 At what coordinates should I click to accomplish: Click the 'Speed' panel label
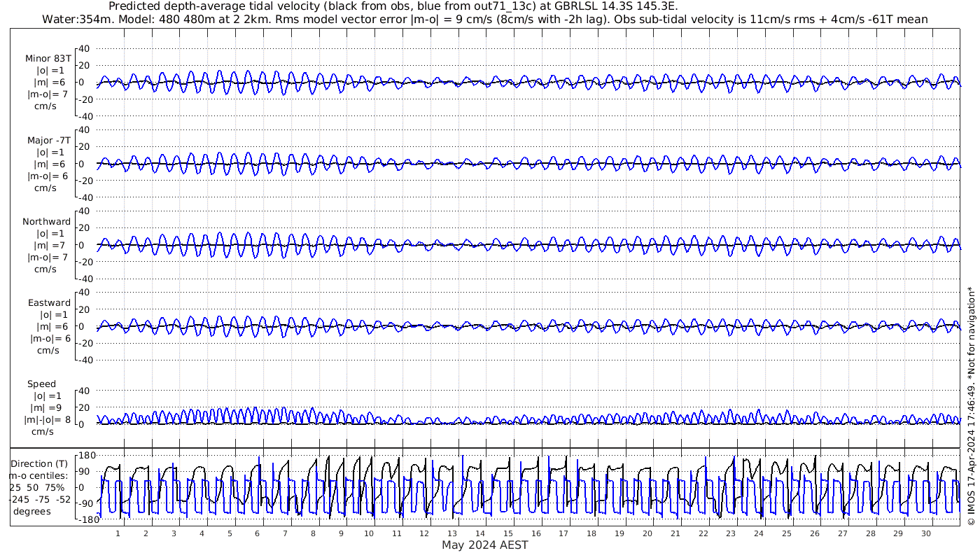[42, 384]
